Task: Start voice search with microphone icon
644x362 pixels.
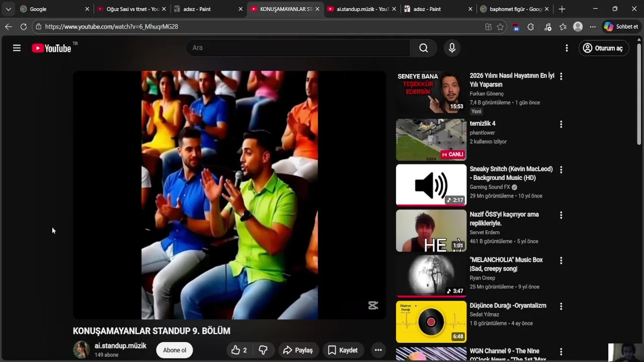Action: coord(452,48)
